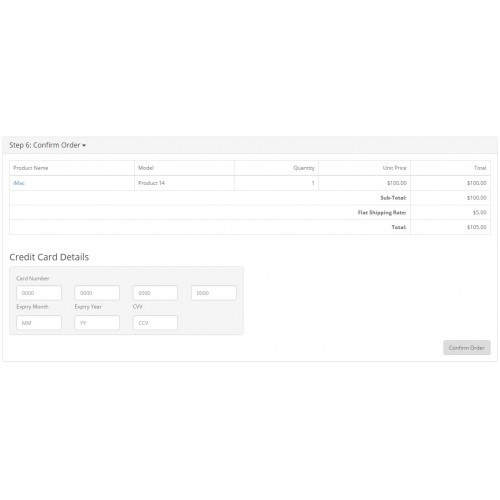Focus the fourth card number field
This screenshot has width=500, height=500.
(x=214, y=293)
